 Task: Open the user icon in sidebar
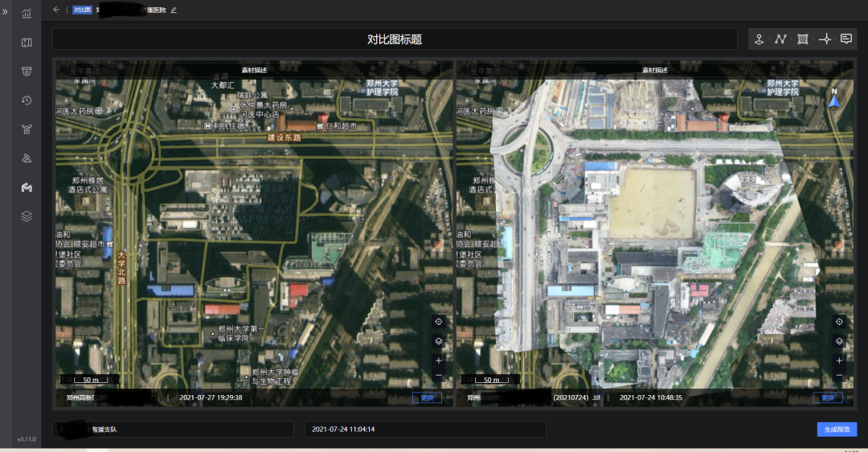coord(27,158)
